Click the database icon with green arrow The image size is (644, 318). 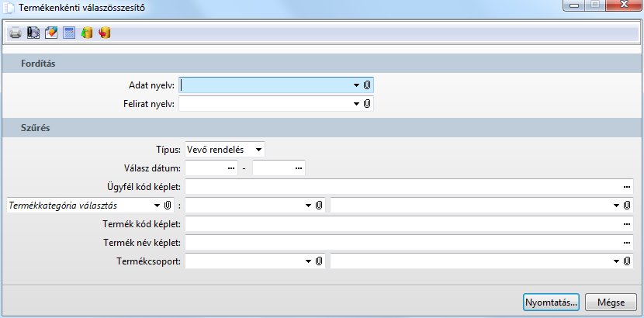[87, 33]
